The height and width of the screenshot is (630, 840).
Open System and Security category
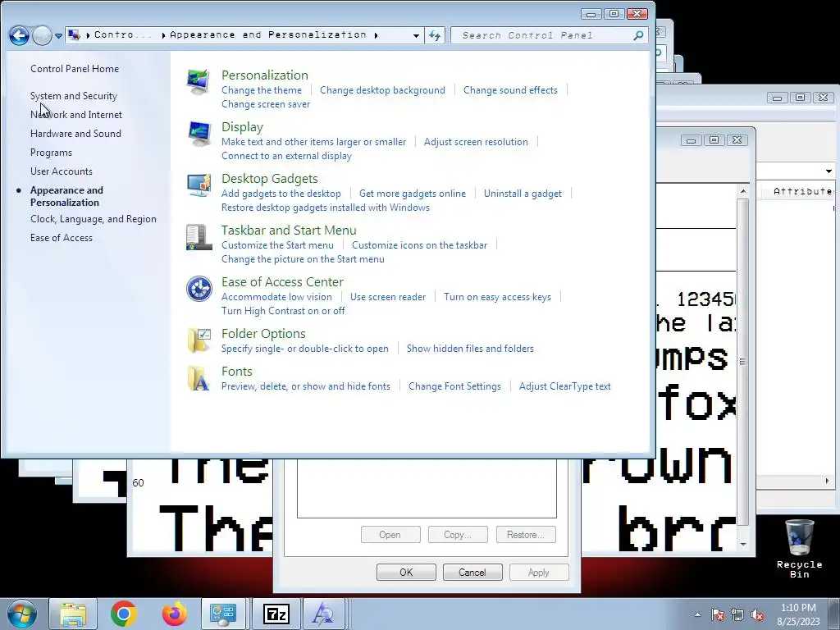tap(73, 96)
